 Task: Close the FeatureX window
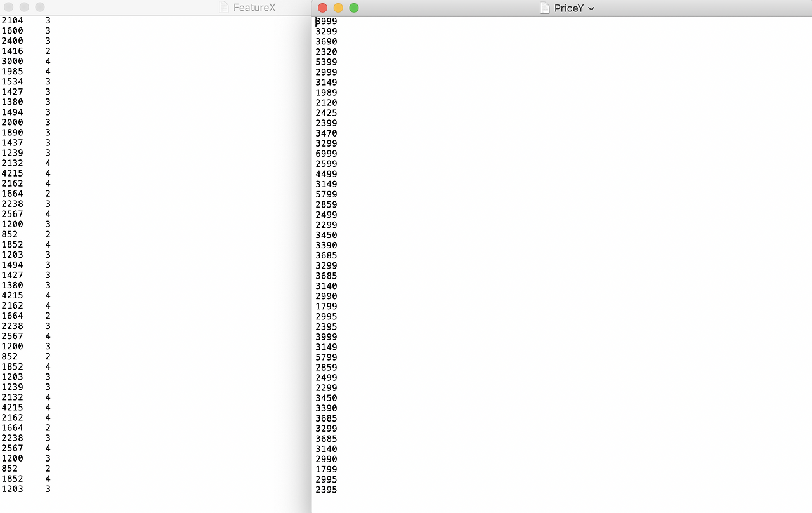click(9, 7)
